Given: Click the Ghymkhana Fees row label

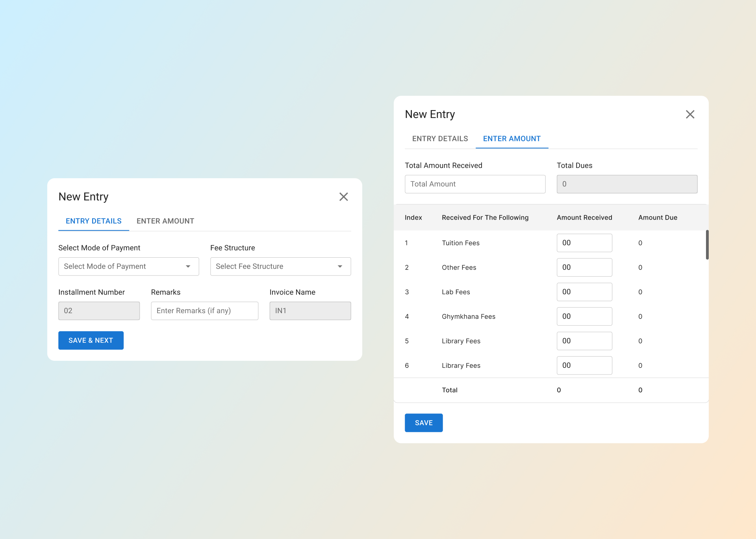Looking at the screenshot, I should [469, 317].
